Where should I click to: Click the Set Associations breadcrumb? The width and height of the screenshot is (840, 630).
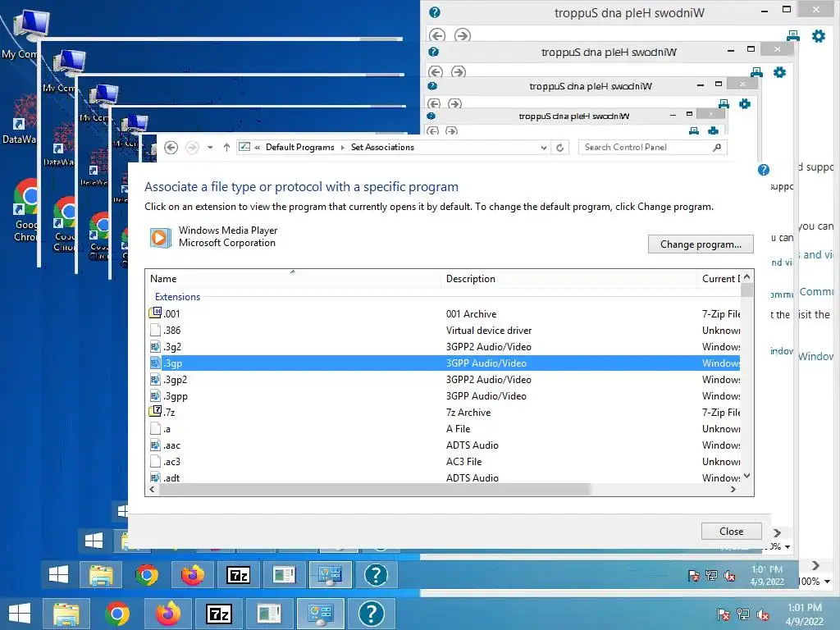(x=382, y=148)
